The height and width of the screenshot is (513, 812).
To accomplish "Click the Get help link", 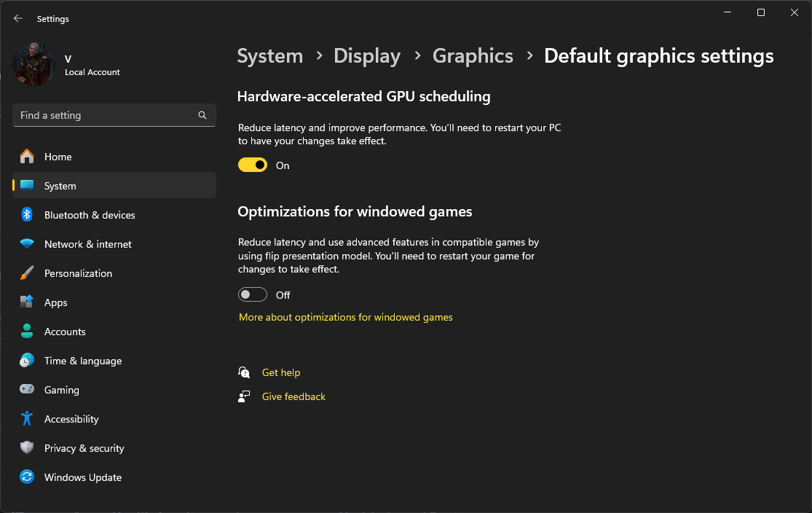I will (281, 372).
